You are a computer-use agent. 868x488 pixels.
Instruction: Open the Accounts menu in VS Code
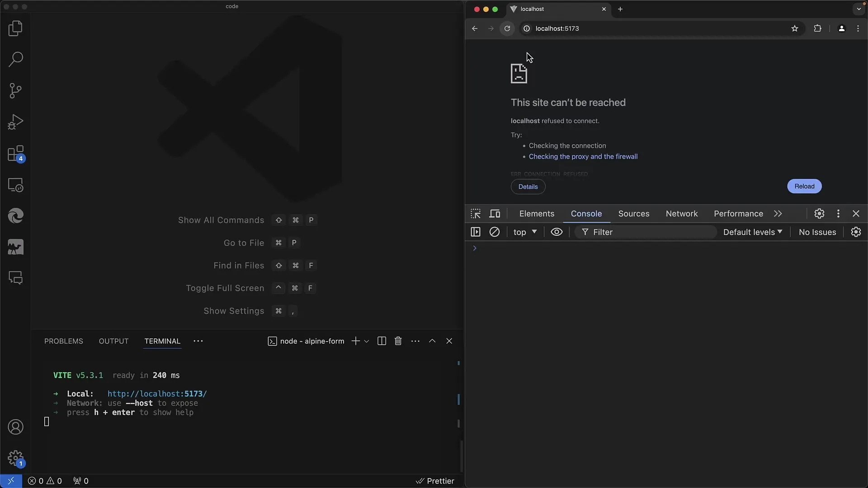point(15,427)
